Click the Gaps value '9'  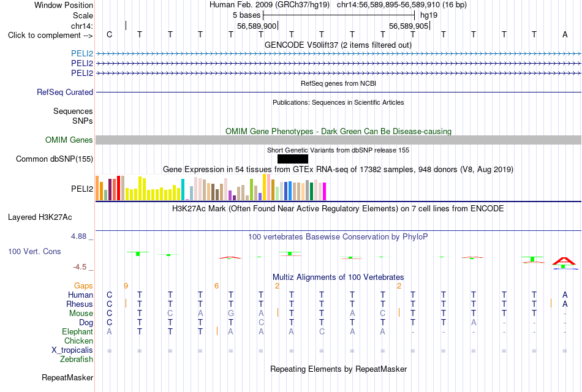click(x=126, y=286)
